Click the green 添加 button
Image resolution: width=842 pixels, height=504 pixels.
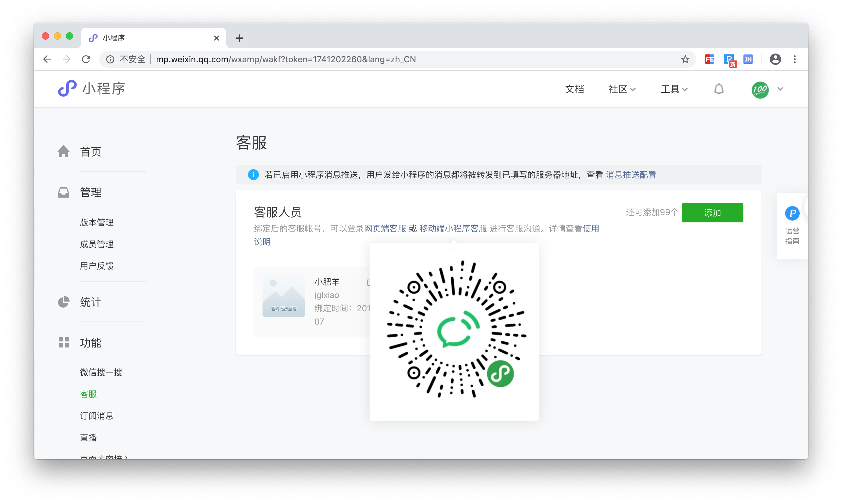pyautogui.click(x=712, y=213)
